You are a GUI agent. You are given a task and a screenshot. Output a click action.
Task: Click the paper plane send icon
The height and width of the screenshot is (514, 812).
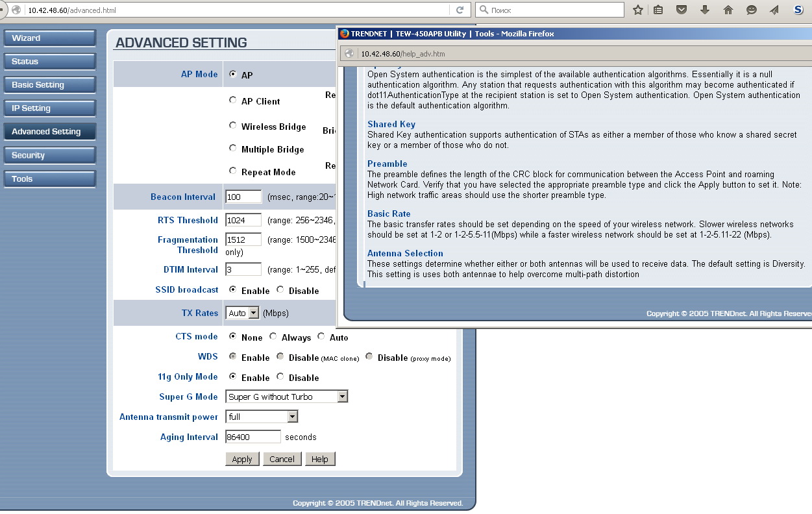pos(774,10)
